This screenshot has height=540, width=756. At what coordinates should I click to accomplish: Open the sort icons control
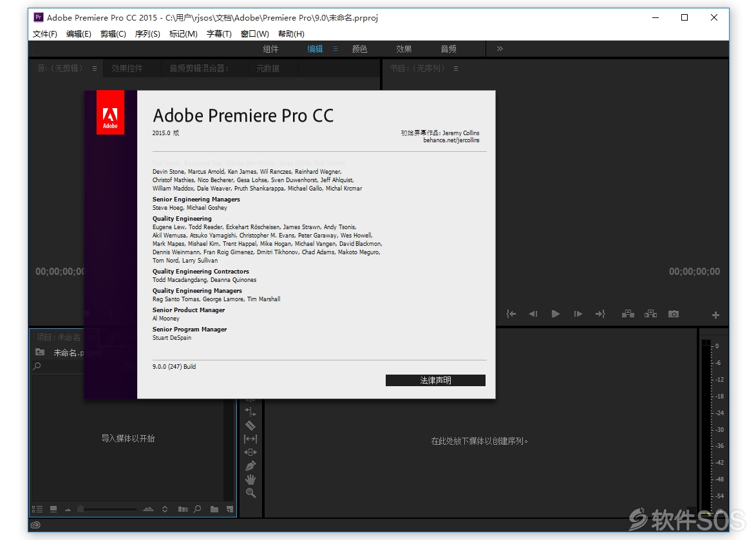click(x=165, y=509)
